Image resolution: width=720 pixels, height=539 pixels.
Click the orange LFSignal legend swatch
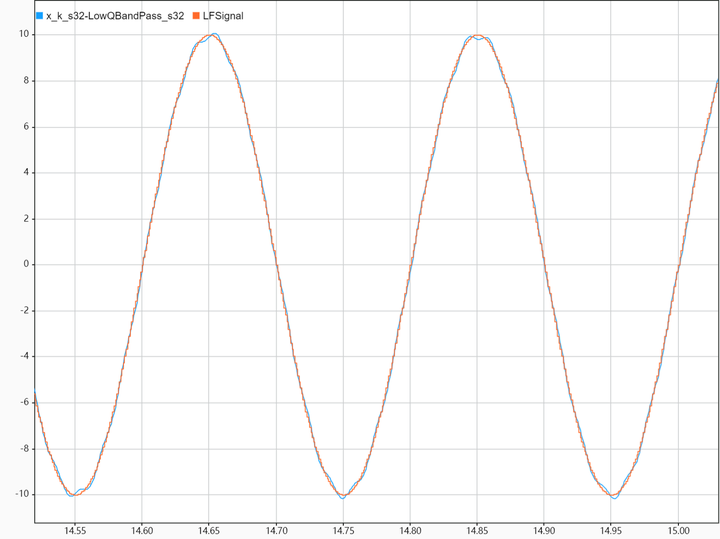click(196, 16)
